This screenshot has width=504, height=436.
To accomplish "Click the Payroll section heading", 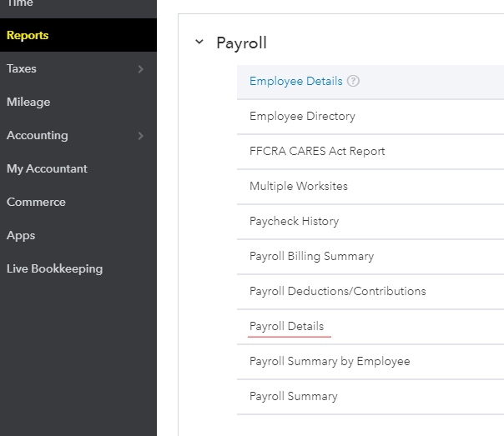I will click(241, 43).
